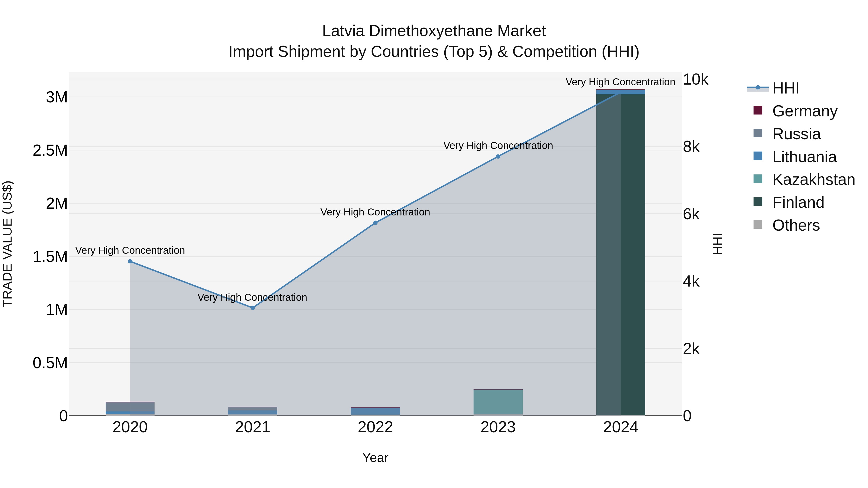
Task: Click the Import Shipment by Countries subtitle
Action: (x=434, y=52)
